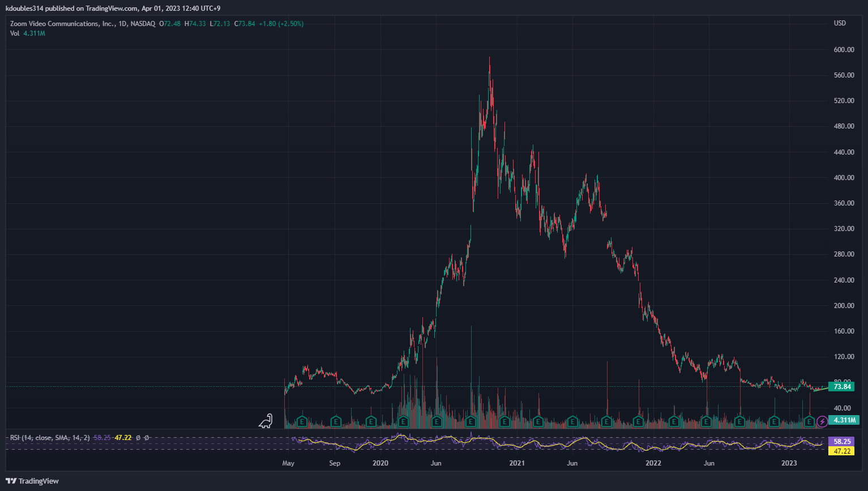Open the earnings marker midway between Jun 2021 and 2022
The image size is (868, 491).
click(606, 421)
